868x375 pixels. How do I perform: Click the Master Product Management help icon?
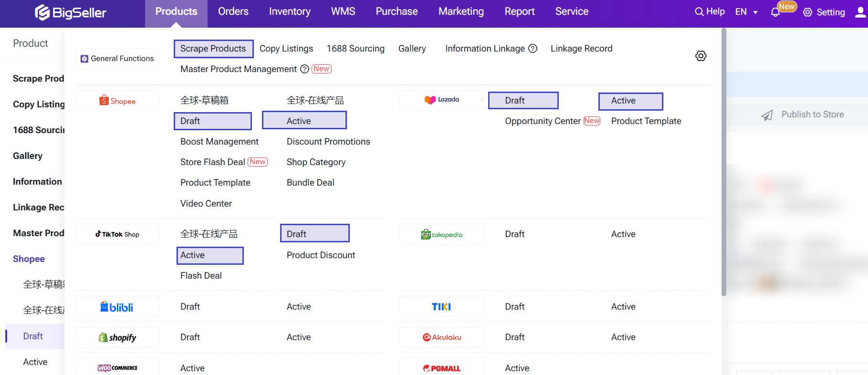point(304,69)
